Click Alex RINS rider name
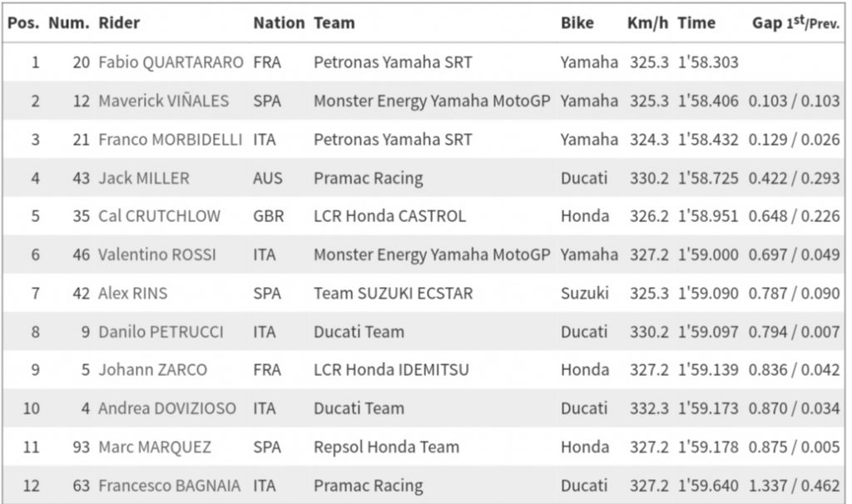This screenshot has height=504, width=852. tap(132, 294)
